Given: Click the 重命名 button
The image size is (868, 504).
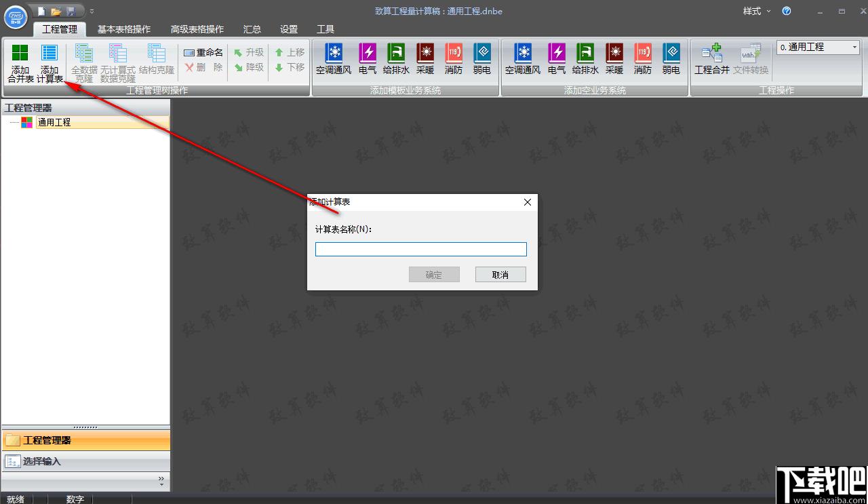Looking at the screenshot, I should pyautogui.click(x=203, y=52).
